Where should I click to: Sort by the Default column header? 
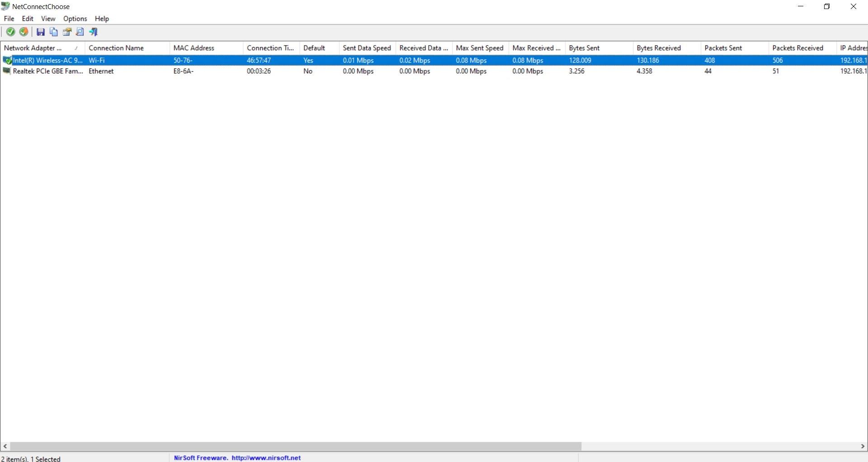320,48
